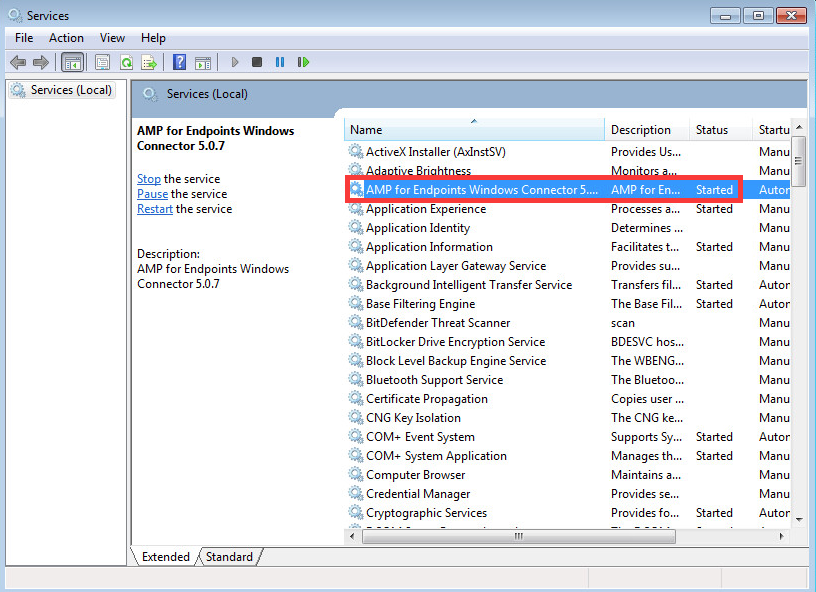The image size is (816, 592).
Task: Click the Back arrow toolbar icon
Action: (x=18, y=62)
